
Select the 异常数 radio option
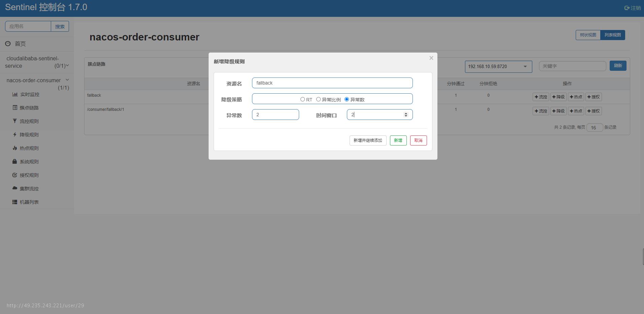pyautogui.click(x=347, y=99)
